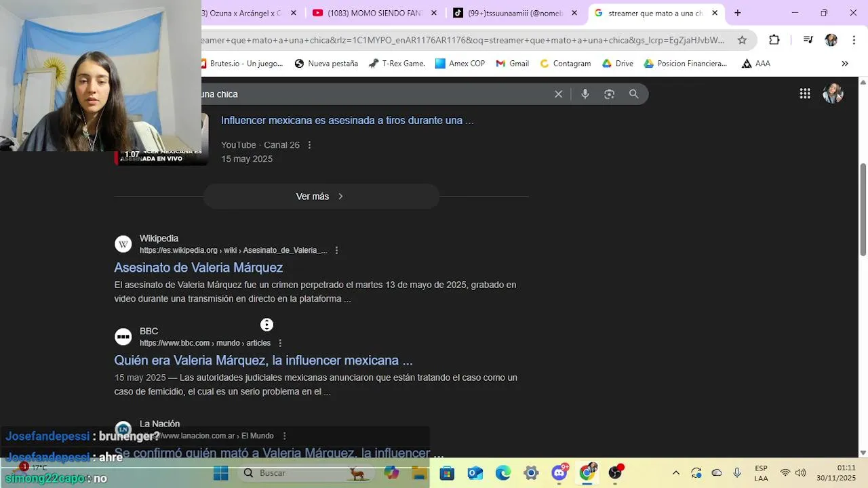This screenshot has height=488, width=868.
Task: Open 'Asesinato de Valeria Márquez' Wikipedia result
Action: 199,268
